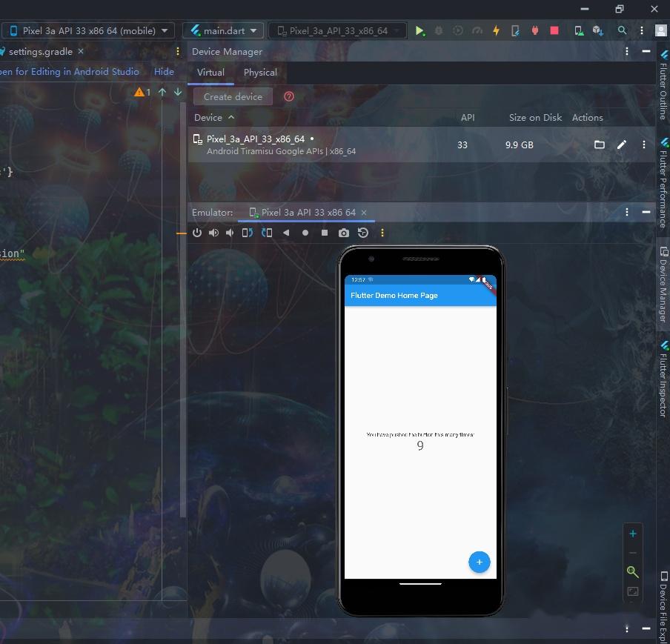Click the Create device button

(x=232, y=96)
